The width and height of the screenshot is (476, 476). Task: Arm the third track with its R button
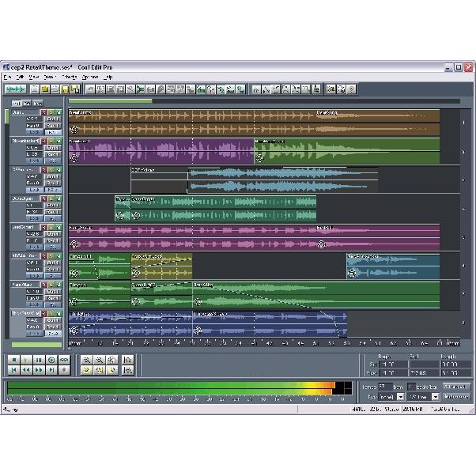44,168
